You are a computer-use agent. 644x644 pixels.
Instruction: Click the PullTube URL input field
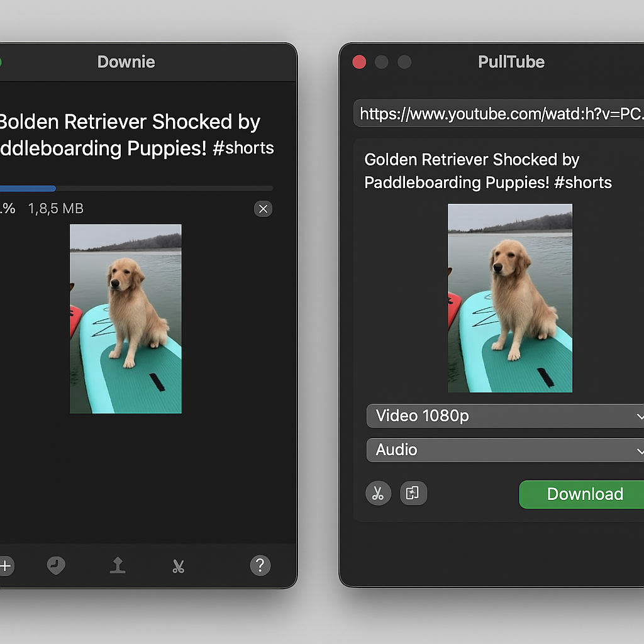pos(499,113)
